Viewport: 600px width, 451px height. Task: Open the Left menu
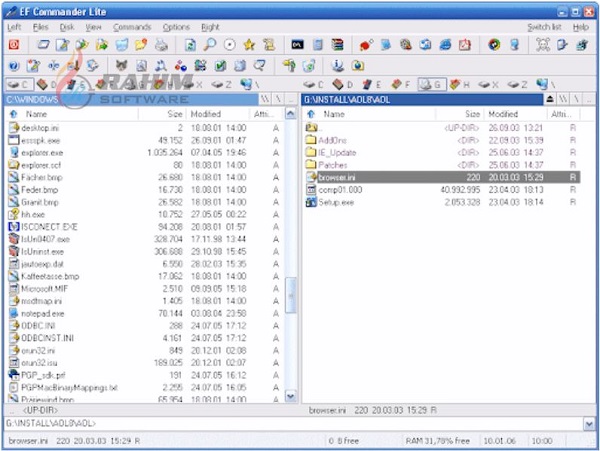click(x=14, y=27)
